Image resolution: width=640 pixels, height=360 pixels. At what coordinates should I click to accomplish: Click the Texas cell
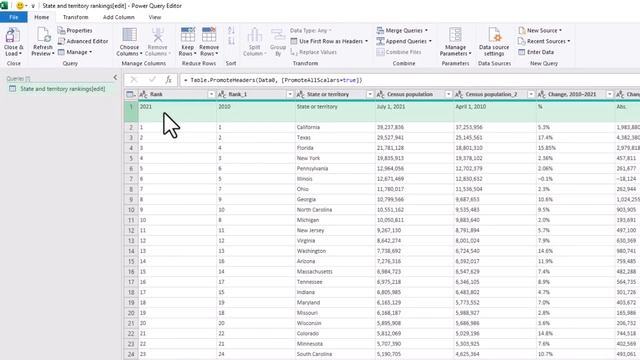(335, 138)
